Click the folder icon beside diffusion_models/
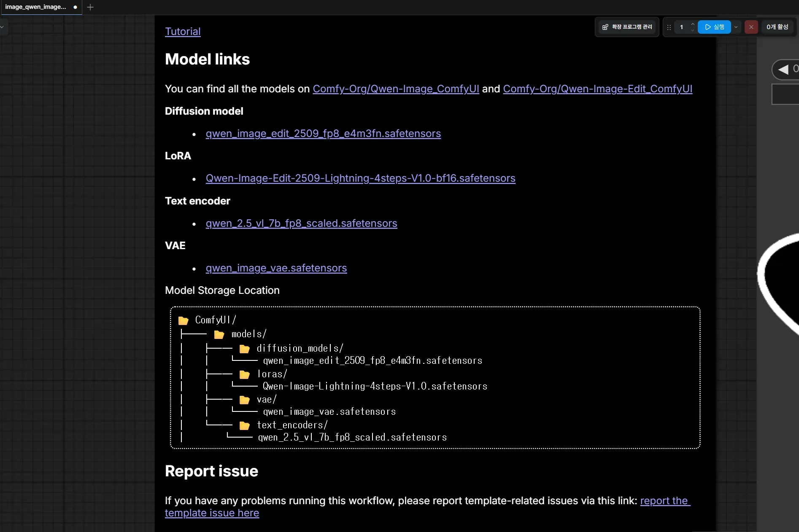799x532 pixels. [x=245, y=349]
